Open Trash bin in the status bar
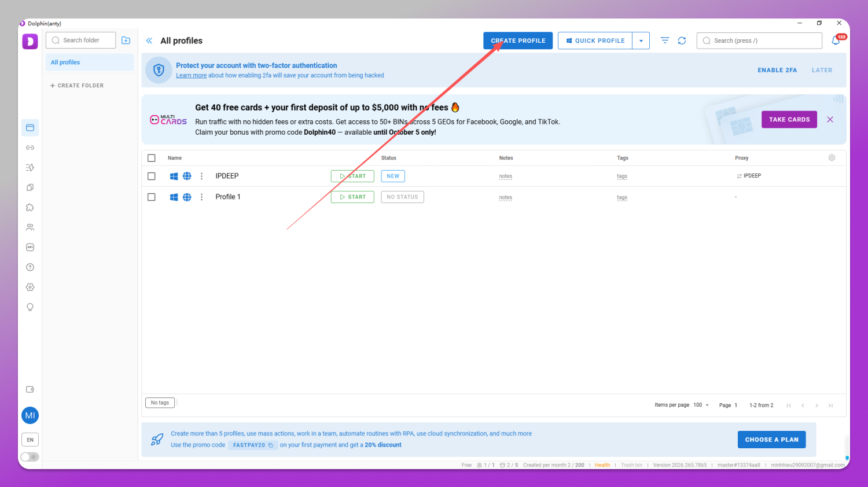 pyautogui.click(x=631, y=465)
